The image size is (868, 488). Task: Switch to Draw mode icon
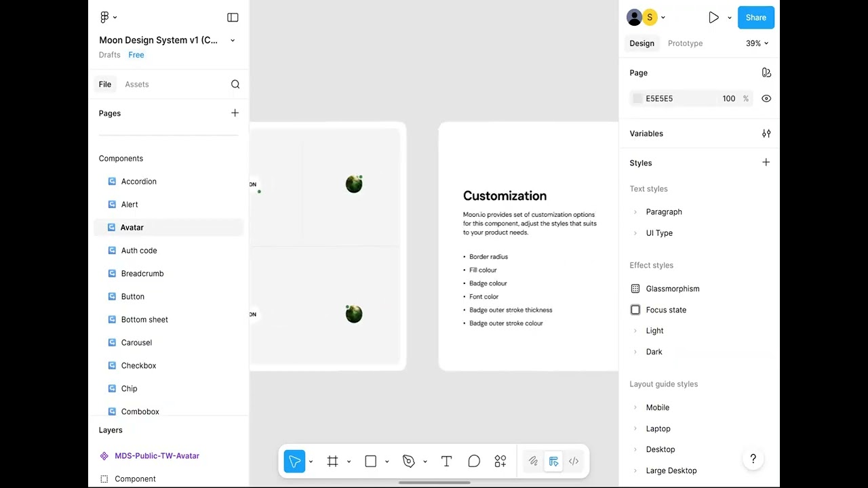[x=533, y=462]
